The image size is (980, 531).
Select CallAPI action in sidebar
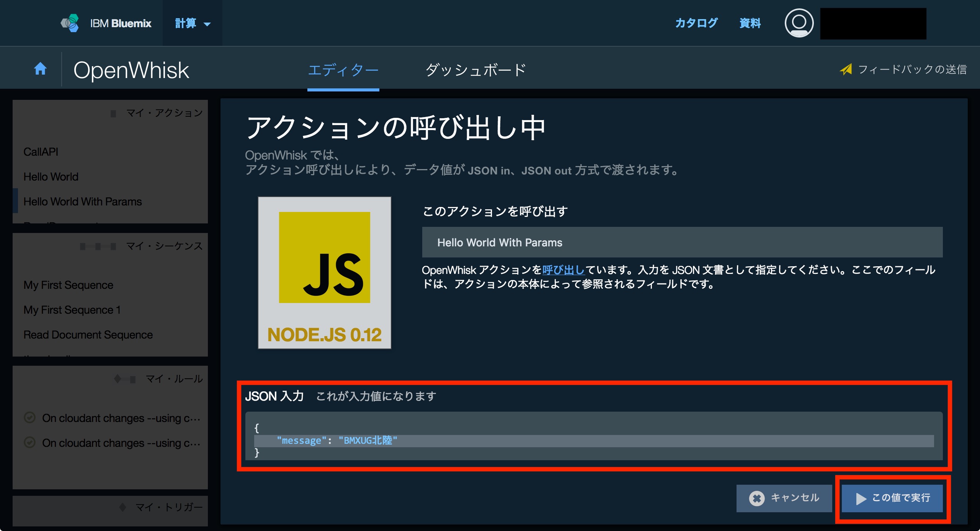click(41, 152)
